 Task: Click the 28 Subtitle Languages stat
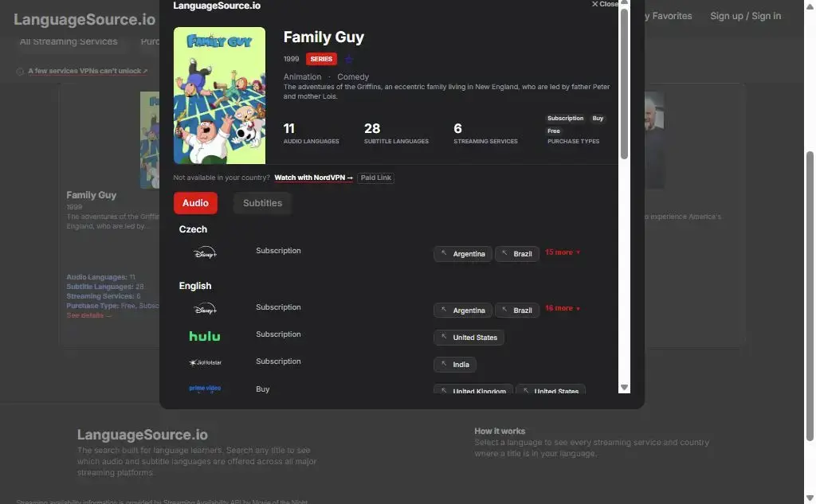point(396,133)
